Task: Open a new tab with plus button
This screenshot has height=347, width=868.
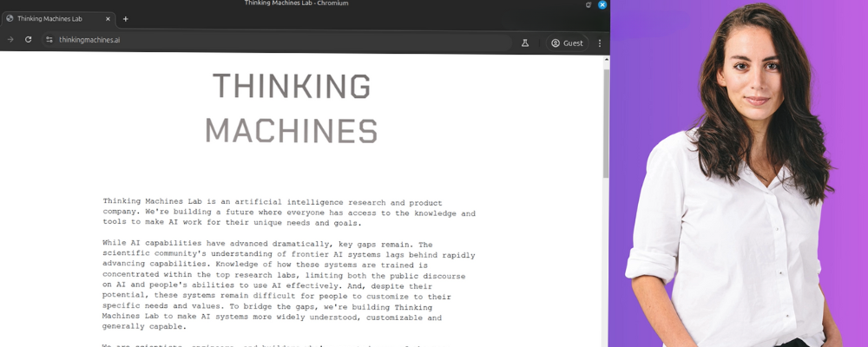Action: [x=126, y=18]
